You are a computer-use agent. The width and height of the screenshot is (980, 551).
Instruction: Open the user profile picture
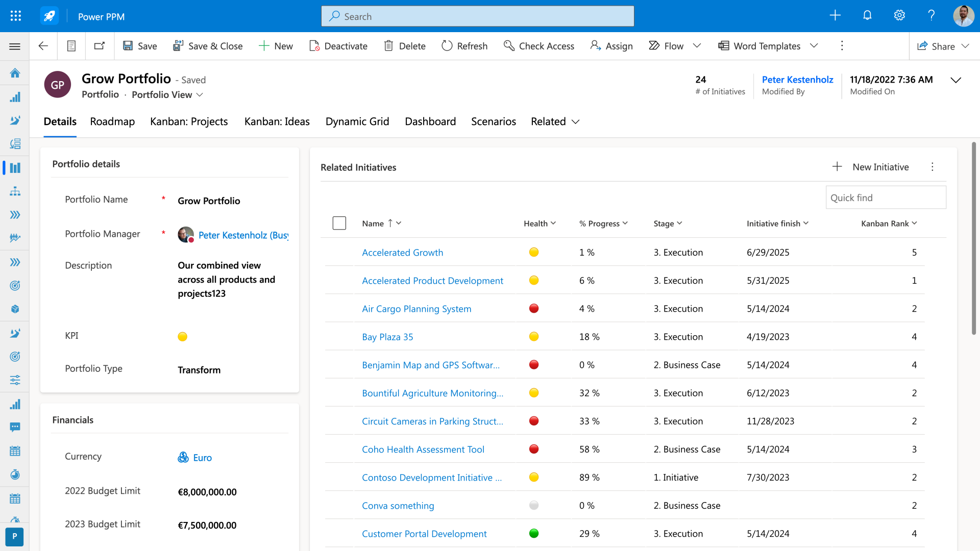(x=963, y=16)
